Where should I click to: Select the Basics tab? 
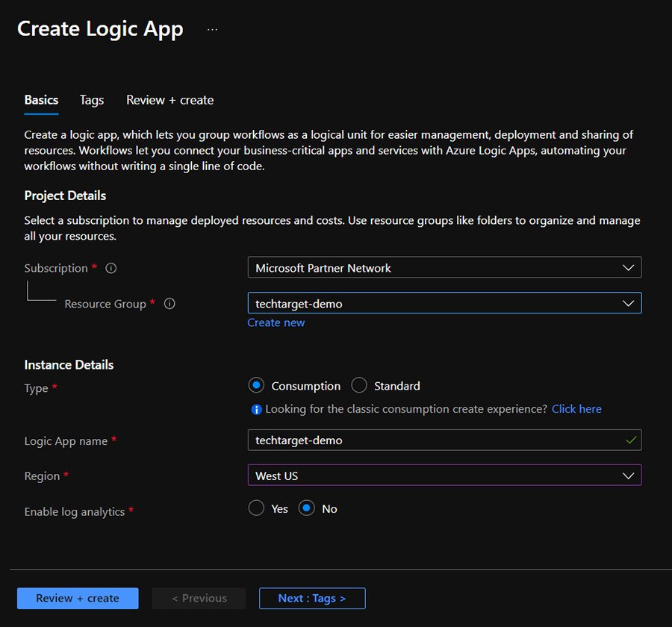[41, 100]
